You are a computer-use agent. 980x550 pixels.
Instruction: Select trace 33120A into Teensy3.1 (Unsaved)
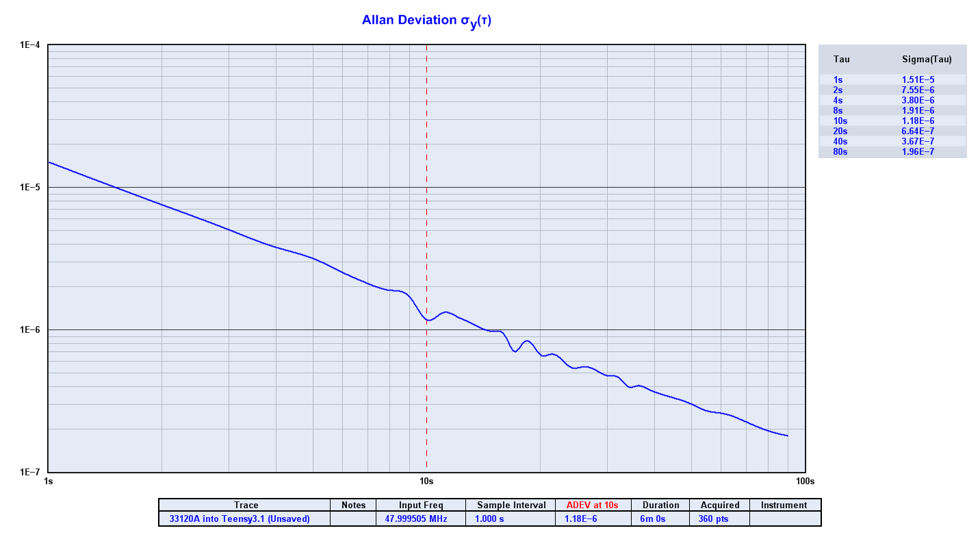[x=239, y=519]
